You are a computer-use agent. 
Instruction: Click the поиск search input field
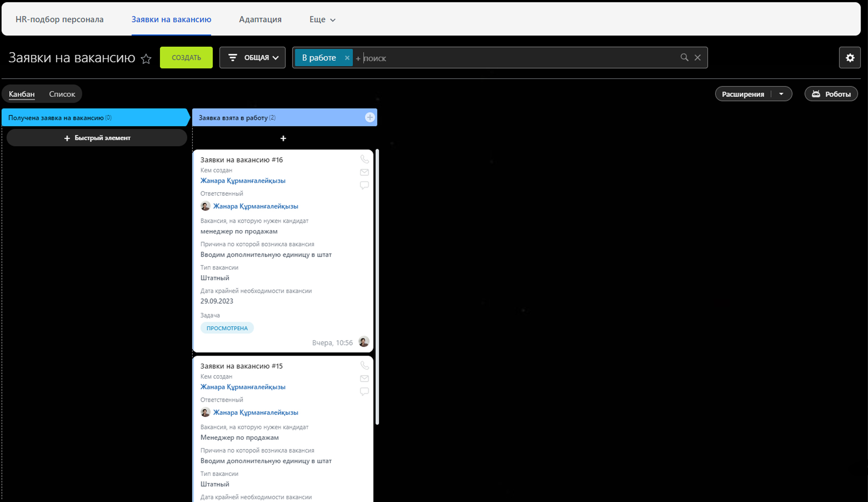tap(511, 58)
